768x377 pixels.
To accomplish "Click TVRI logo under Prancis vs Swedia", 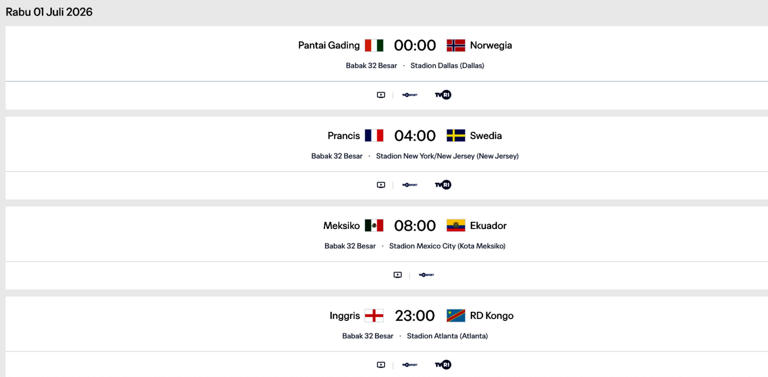I will 443,185.
